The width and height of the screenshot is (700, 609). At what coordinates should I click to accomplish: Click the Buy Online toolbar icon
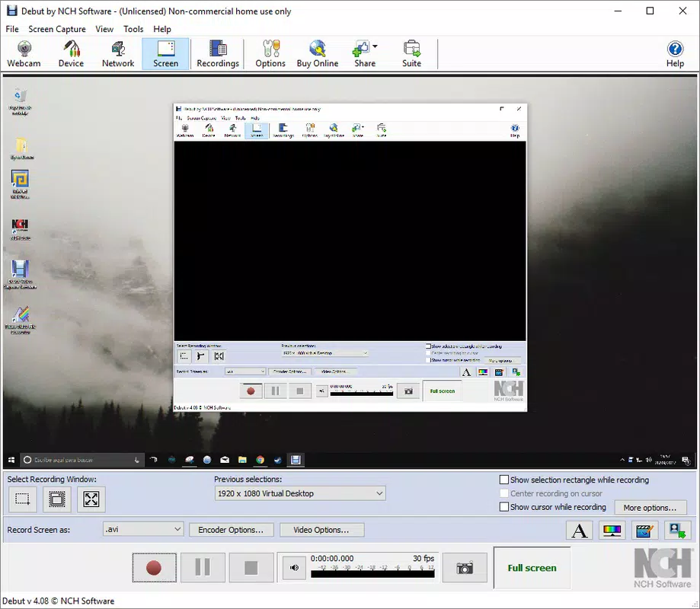pos(318,54)
